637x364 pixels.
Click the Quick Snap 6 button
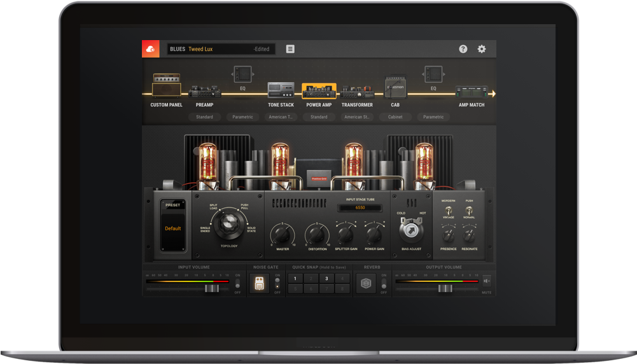click(x=311, y=288)
